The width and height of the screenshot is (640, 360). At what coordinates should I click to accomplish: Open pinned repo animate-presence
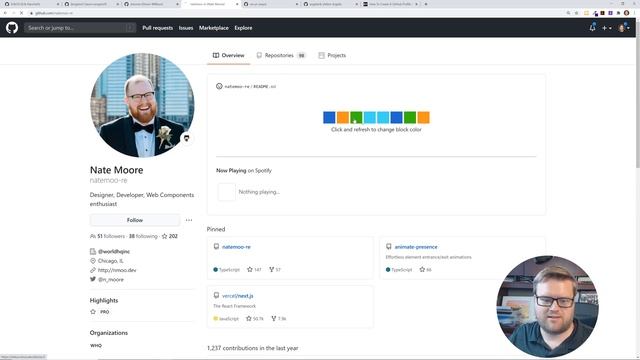tap(416, 247)
